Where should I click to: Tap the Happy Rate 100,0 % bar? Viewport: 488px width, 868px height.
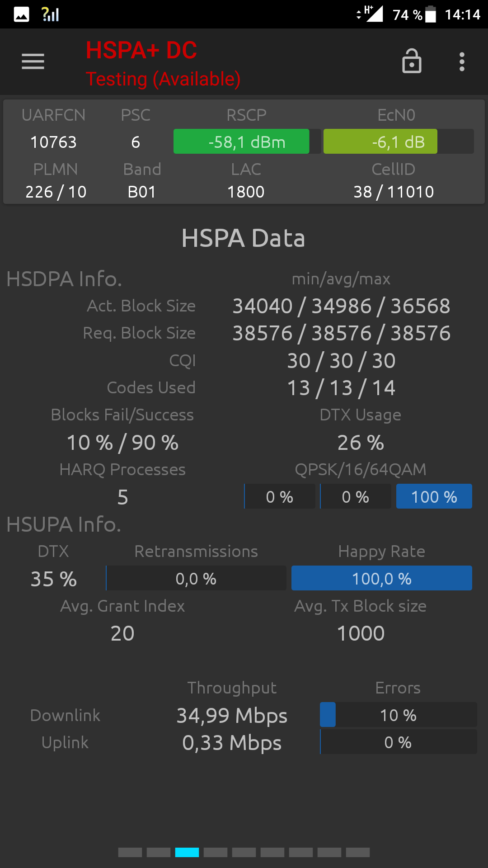click(381, 578)
